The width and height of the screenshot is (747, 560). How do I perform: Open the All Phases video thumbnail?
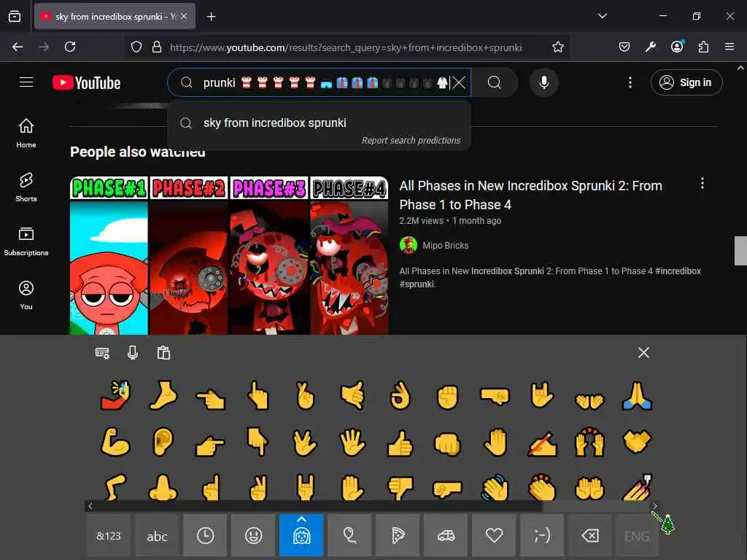(x=229, y=255)
